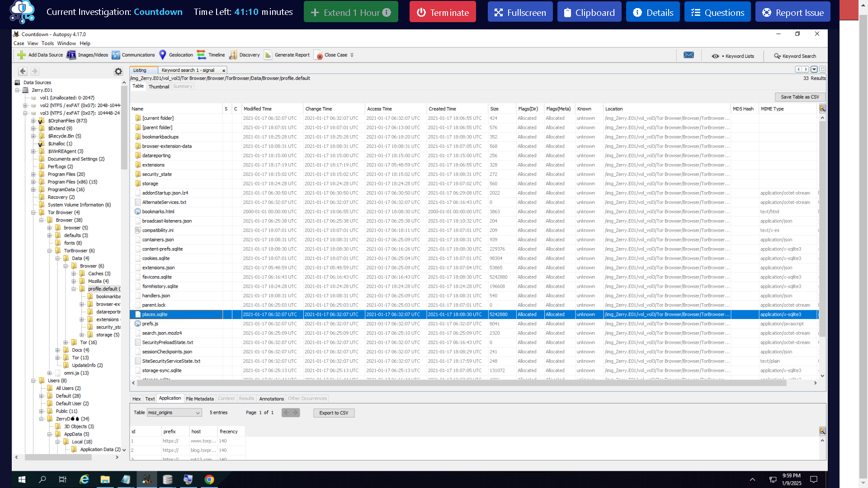
Task: Open the Case menu
Action: [19, 43]
